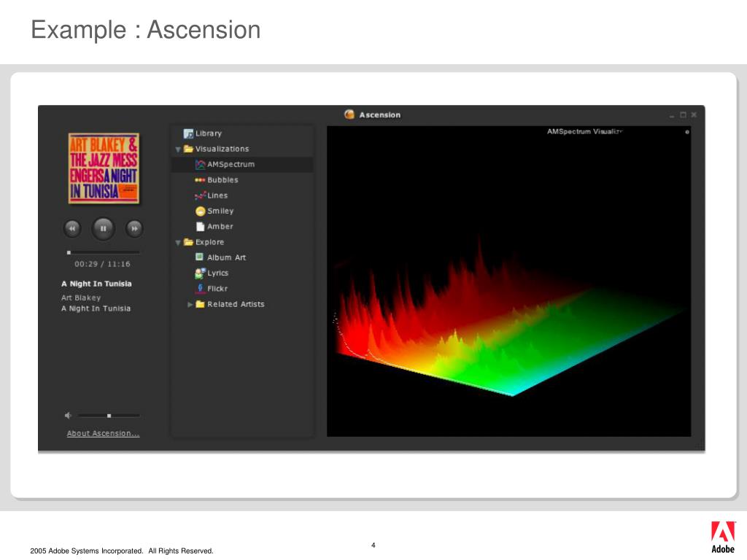Click the Ascension app logo in title bar
This screenshot has height=560, width=747.
click(349, 114)
